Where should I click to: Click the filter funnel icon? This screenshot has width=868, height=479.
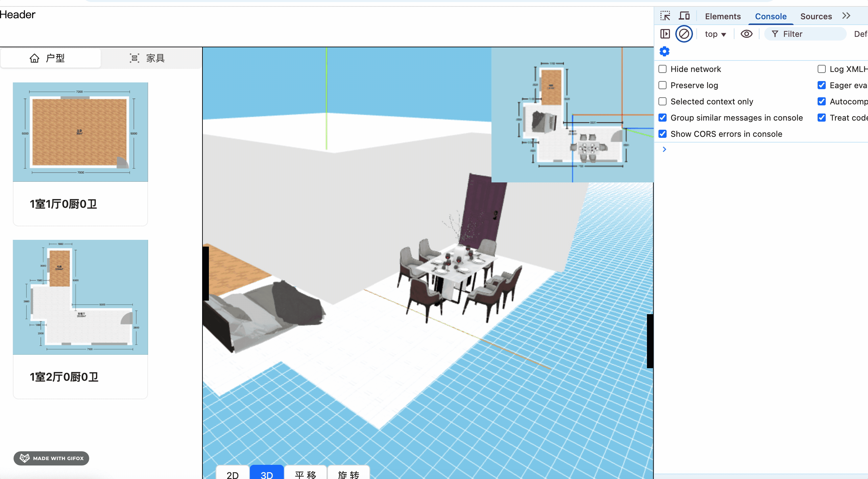tap(775, 34)
